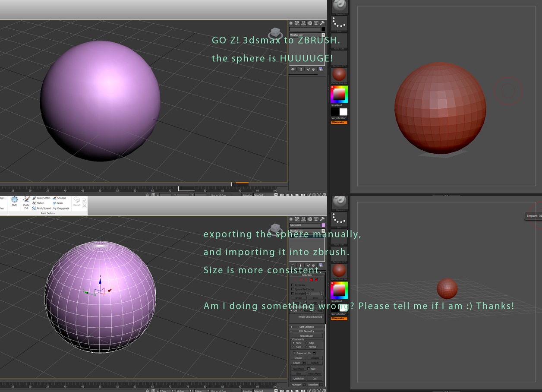The width and height of the screenshot is (542, 392).
Task: Select the Normal constraint radio button
Action: [x=307, y=347]
